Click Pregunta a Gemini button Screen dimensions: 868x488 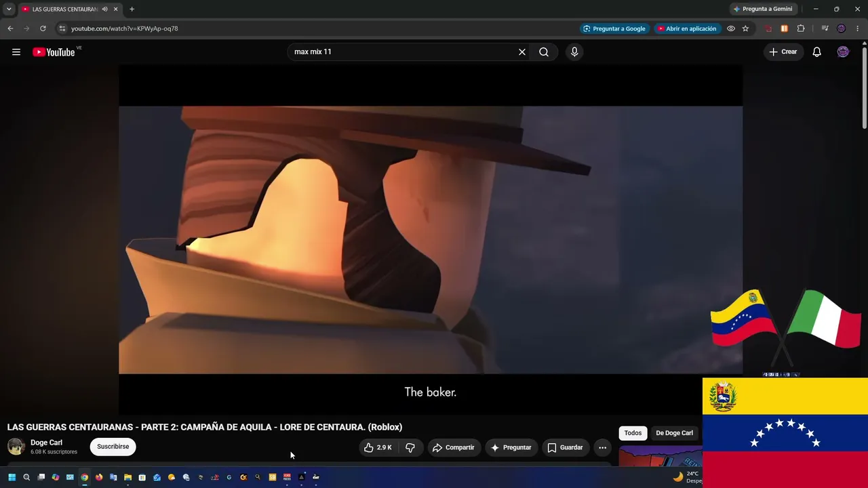[x=763, y=9]
